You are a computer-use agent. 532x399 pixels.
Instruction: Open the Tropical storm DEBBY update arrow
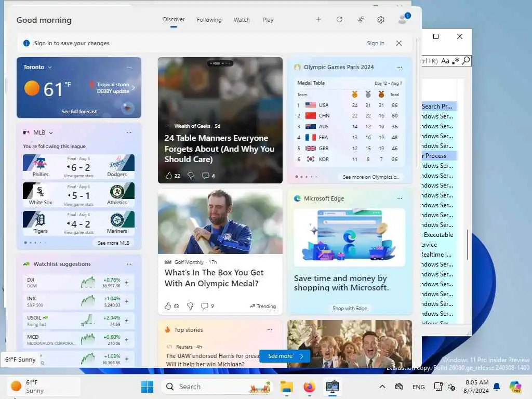[x=134, y=88]
